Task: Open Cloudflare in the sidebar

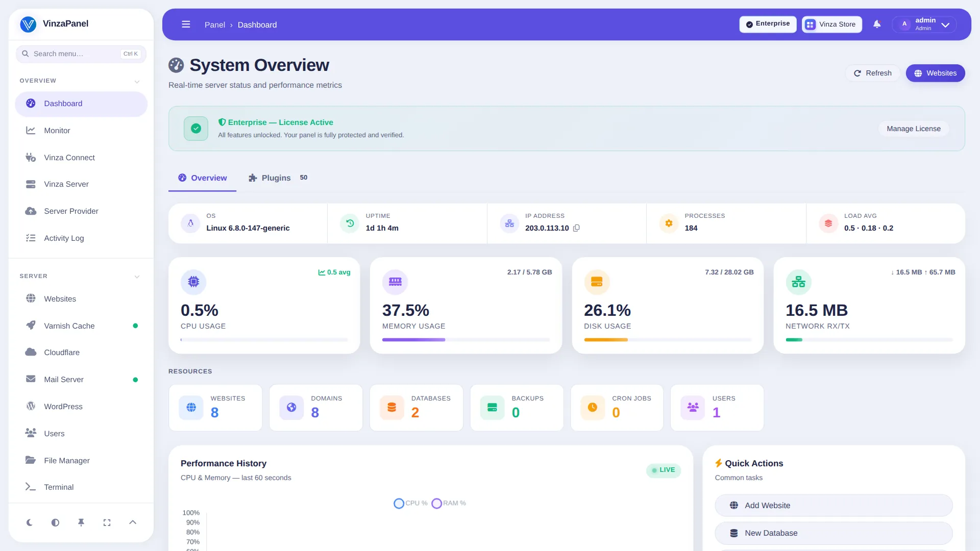Action: coord(81,353)
